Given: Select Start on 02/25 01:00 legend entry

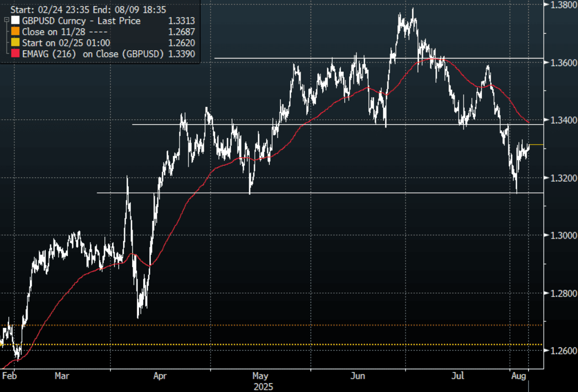Looking at the screenshot, I should tap(66, 43).
